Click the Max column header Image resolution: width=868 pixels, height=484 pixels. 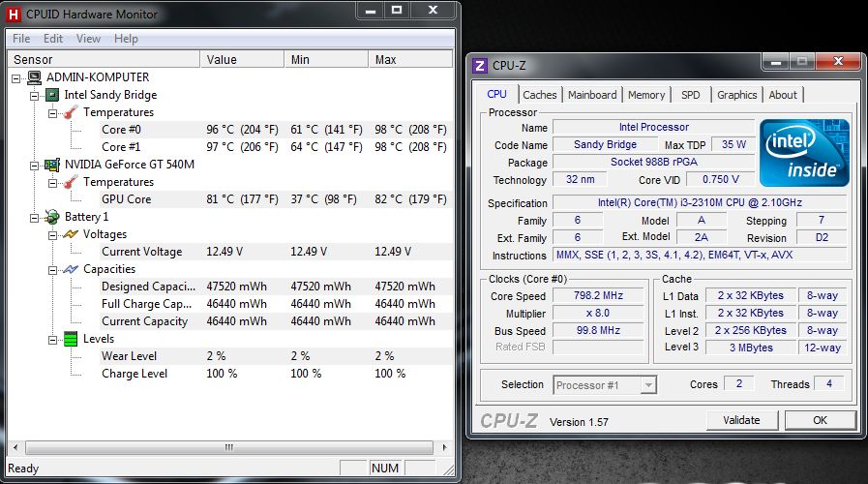coord(410,59)
